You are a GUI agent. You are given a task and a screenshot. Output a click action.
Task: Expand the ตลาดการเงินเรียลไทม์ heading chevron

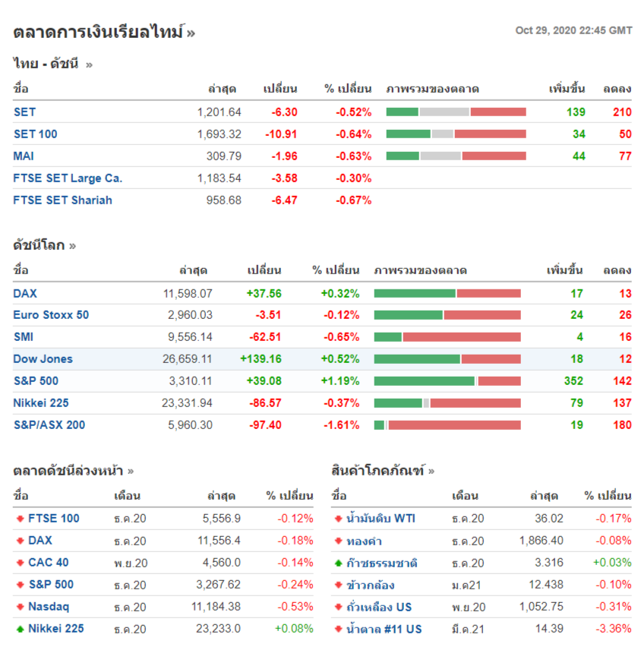191,33
